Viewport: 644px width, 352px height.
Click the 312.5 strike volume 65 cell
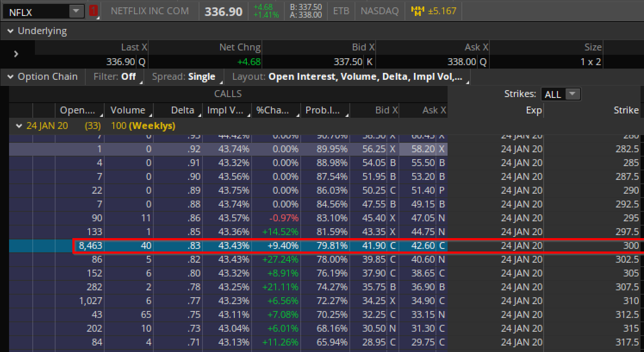146,315
